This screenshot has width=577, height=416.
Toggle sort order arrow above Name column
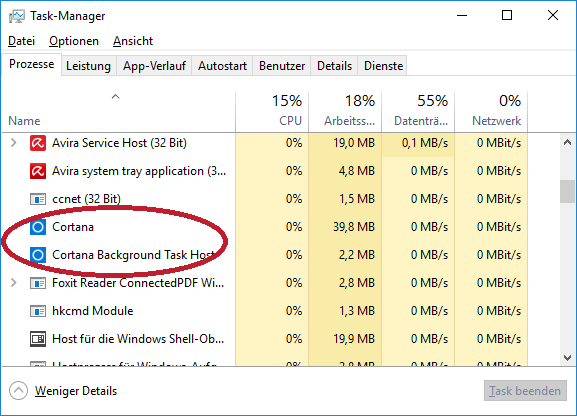[x=116, y=97]
